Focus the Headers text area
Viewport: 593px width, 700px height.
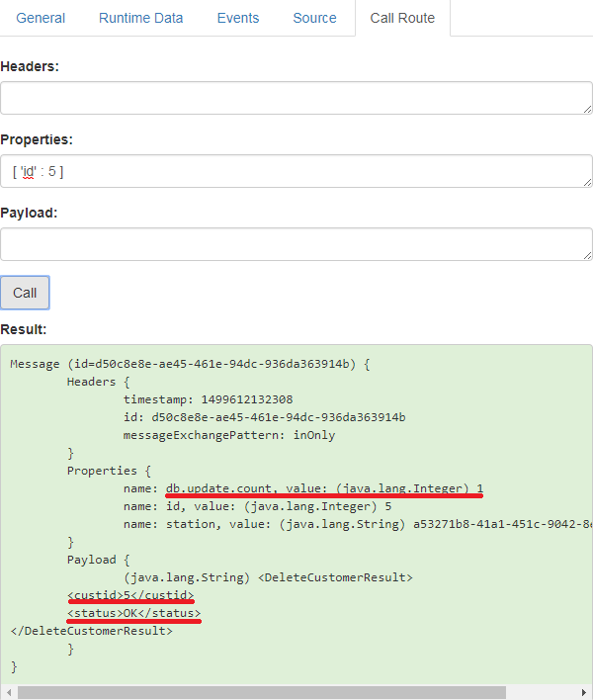(296, 98)
